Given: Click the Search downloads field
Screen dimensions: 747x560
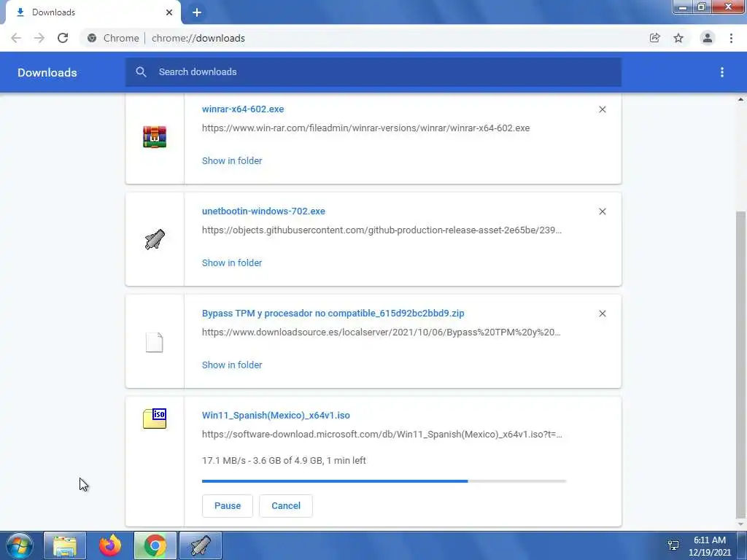Looking at the screenshot, I should coord(373,72).
